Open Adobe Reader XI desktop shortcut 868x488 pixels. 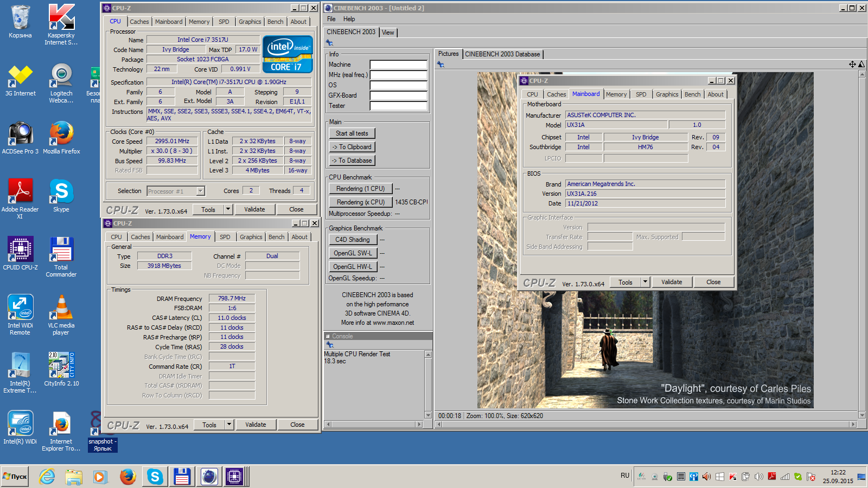point(20,199)
